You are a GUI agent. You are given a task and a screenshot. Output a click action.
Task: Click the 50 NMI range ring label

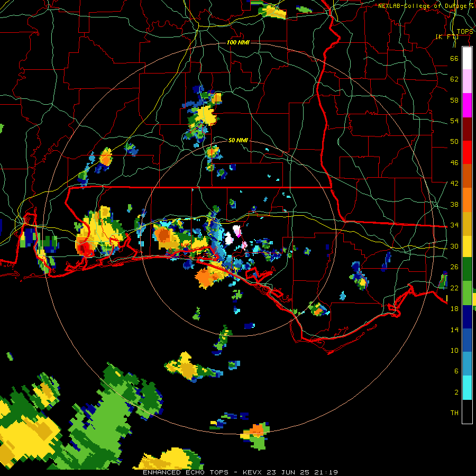click(238, 140)
